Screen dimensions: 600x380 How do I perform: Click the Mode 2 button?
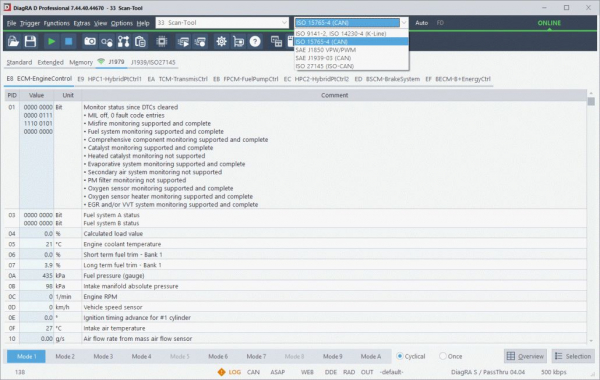65,356
